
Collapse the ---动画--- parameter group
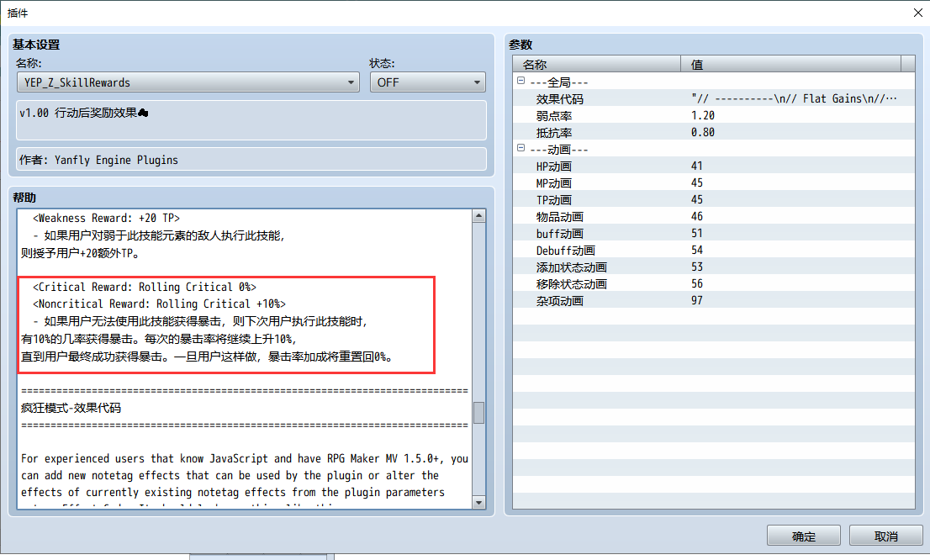pyautogui.click(x=520, y=148)
